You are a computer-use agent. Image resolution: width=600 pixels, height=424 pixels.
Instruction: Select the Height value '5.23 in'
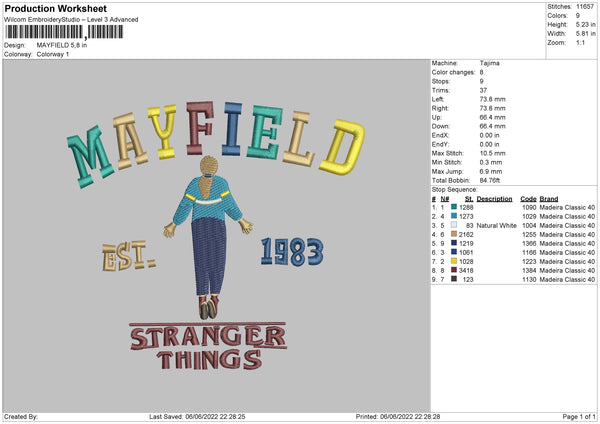585,24
